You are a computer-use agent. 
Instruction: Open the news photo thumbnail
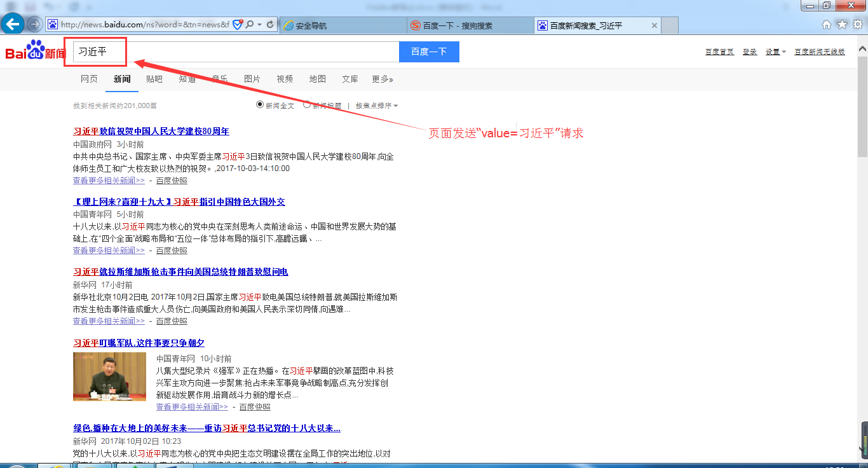pos(109,376)
